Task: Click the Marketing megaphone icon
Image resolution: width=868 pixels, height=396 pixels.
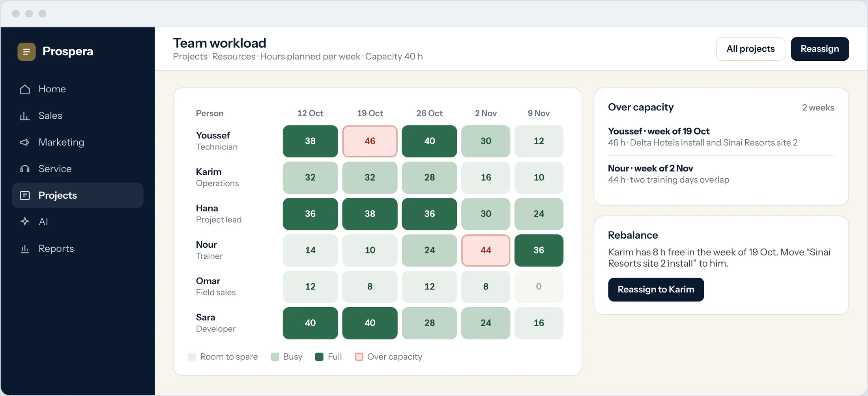Action: pyautogui.click(x=25, y=142)
